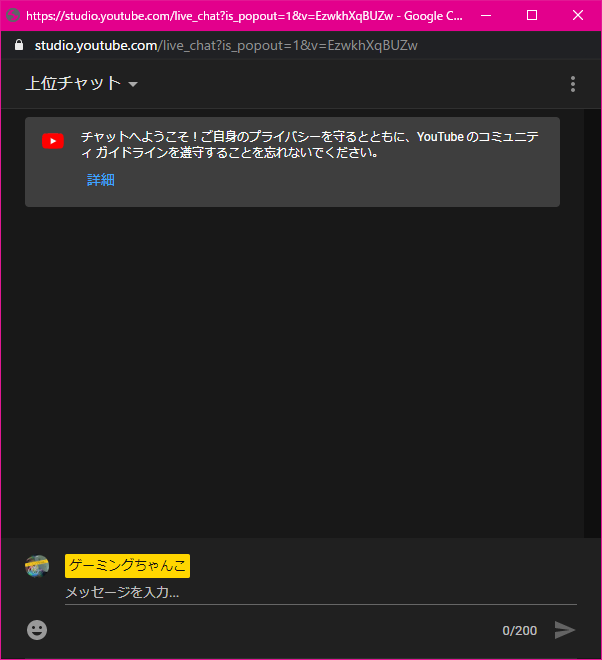Focus the メッセージを入力 message input field
The height and width of the screenshot is (660, 602).
pyautogui.click(x=321, y=593)
